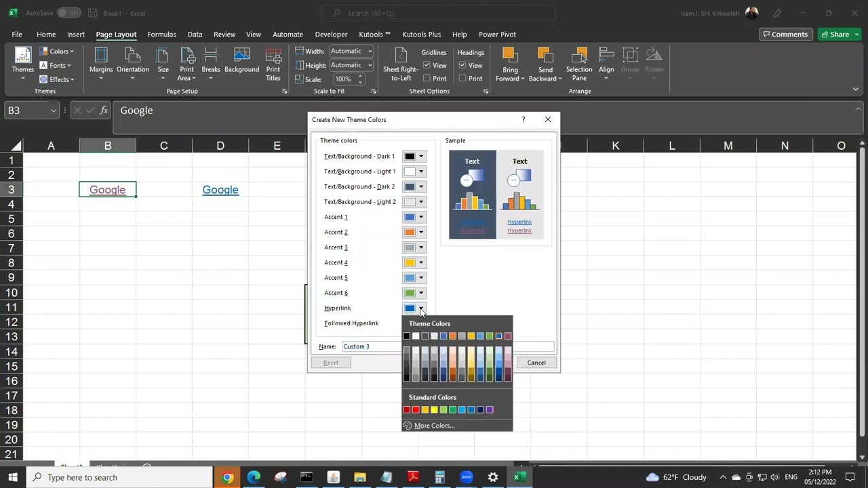The width and height of the screenshot is (868, 488).
Task: Toggle the AutoSave switch
Action: click(x=68, y=13)
